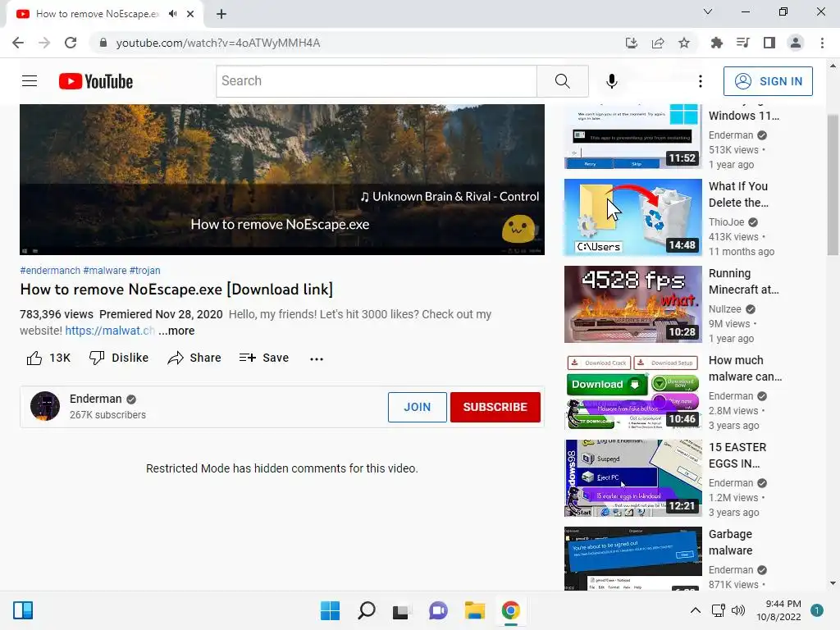The width and height of the screenshot is (840, 630).
Task: Click install app icon in address bar
Action: click(x=632, y=43)
